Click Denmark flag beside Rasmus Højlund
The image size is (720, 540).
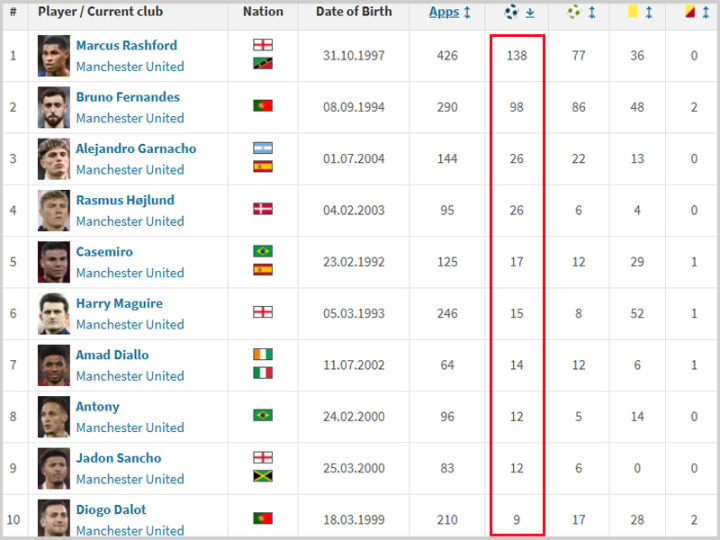coord(263,209)
